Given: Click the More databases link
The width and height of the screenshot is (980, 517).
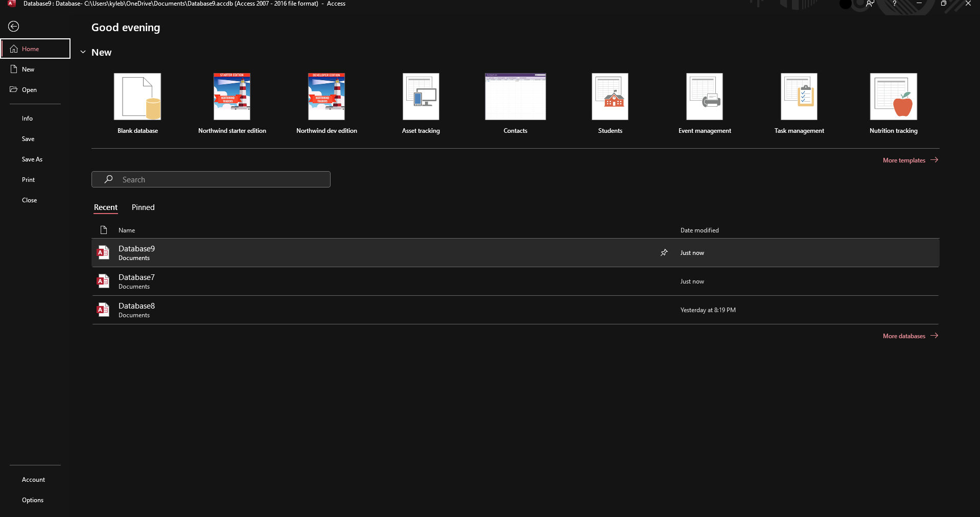Looking at the screenshot, I should tap(911, 336).
